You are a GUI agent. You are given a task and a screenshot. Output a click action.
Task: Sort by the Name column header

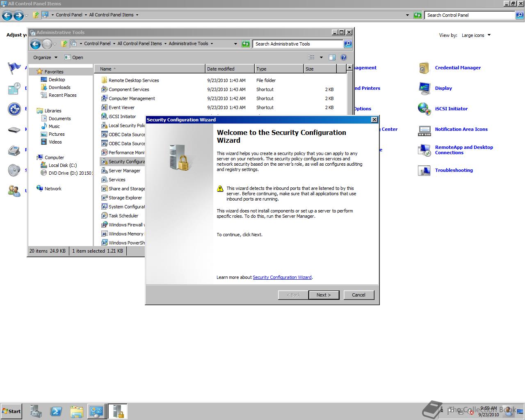149,69
